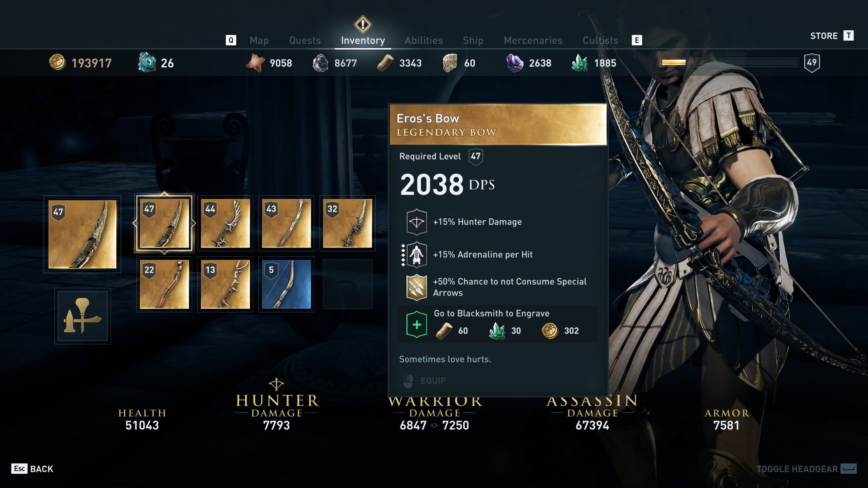Click the Special Arrows engraving icon

(x=416, y=287)
